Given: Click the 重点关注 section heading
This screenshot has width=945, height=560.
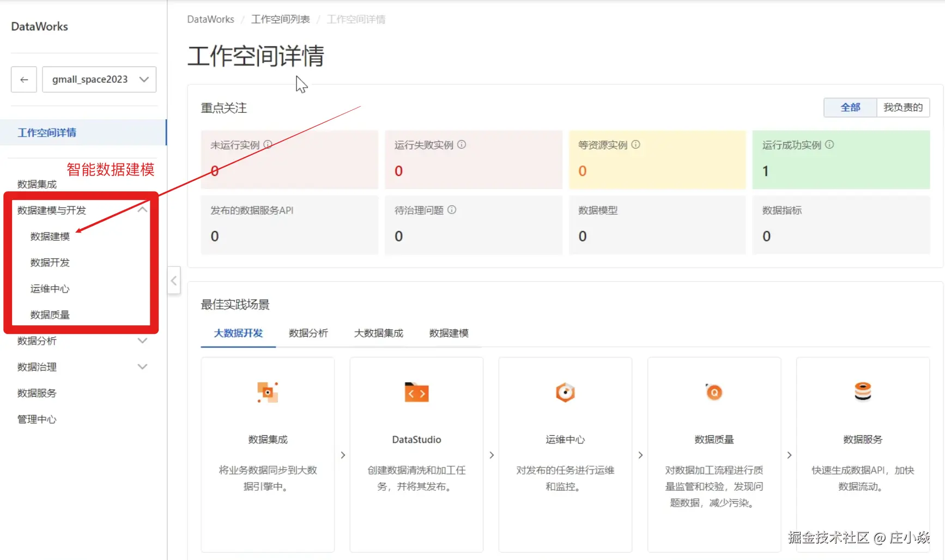Looking at the screenshot, I should point(224,108).
